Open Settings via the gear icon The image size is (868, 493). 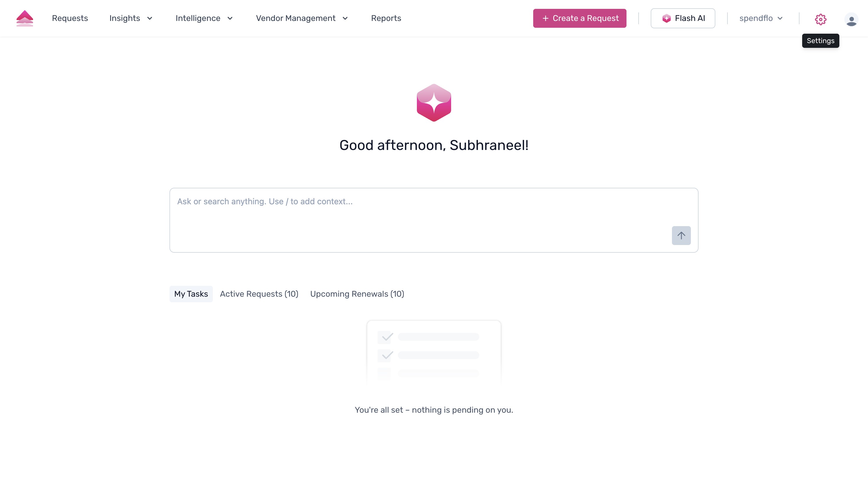coord(820,19)
